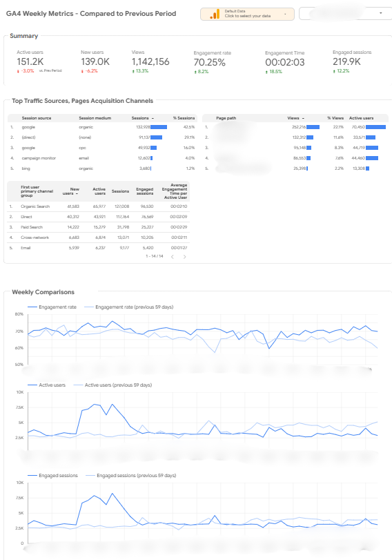Select the campaign monitor source row
Viewport: 392px width, 560px height.
102,158
